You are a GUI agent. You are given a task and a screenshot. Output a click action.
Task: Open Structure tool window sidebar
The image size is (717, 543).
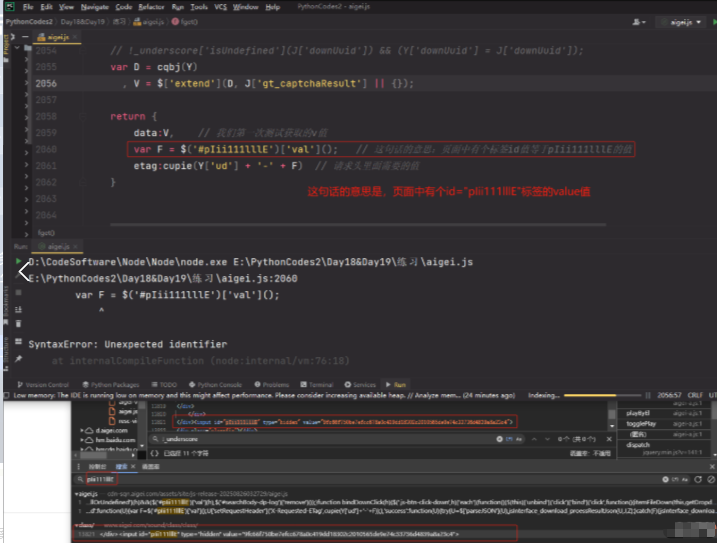[x=6, y=355]
